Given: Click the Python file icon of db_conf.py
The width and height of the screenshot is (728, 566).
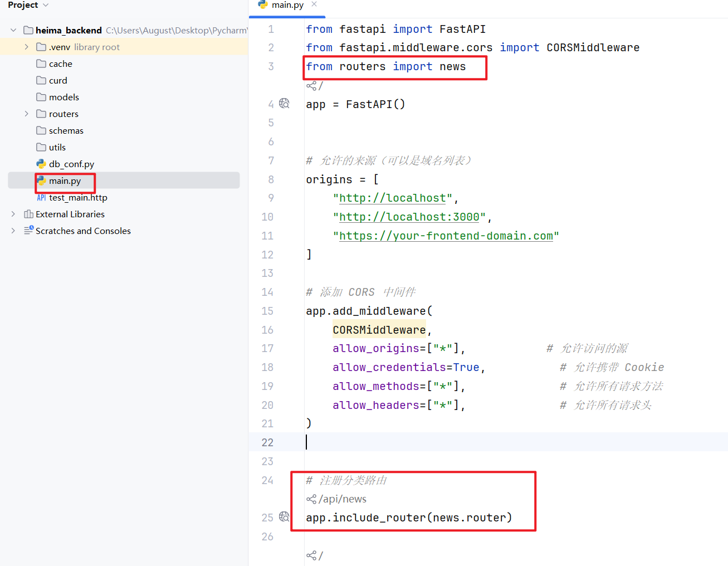Looking at the screenshot, I should point(41,164).
